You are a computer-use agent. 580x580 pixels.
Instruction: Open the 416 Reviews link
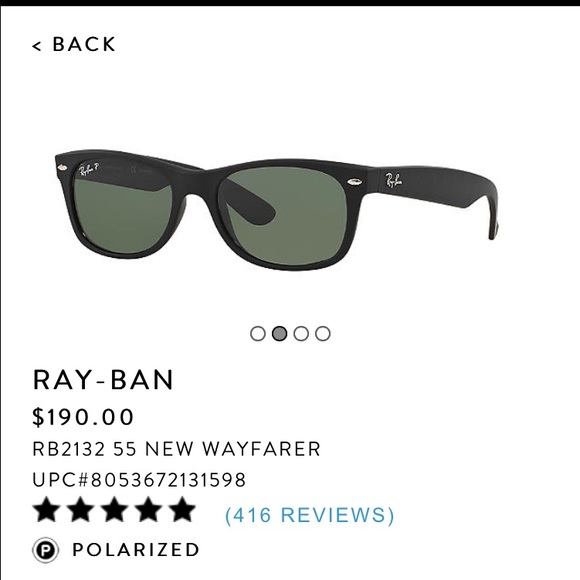click(x=310, y=515)
